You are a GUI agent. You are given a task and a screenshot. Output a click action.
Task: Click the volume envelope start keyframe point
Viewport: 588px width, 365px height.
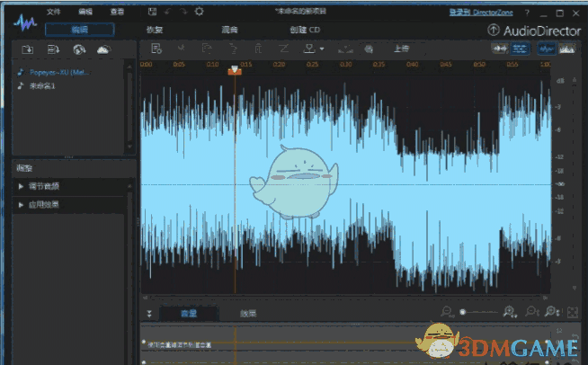click(x=143, y=342)
